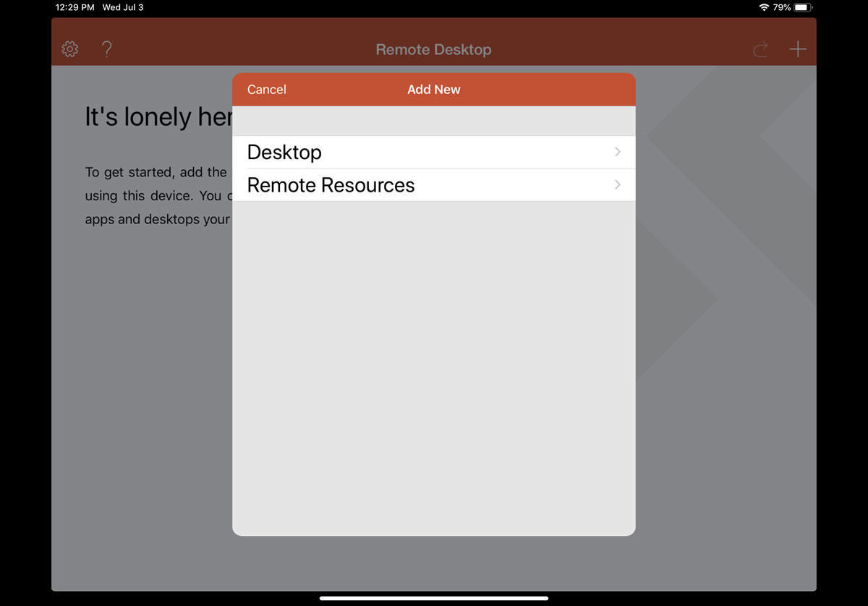Click the Wi-Fi status icon
This screenshot has width=868, height=606.
pos(763,7)
